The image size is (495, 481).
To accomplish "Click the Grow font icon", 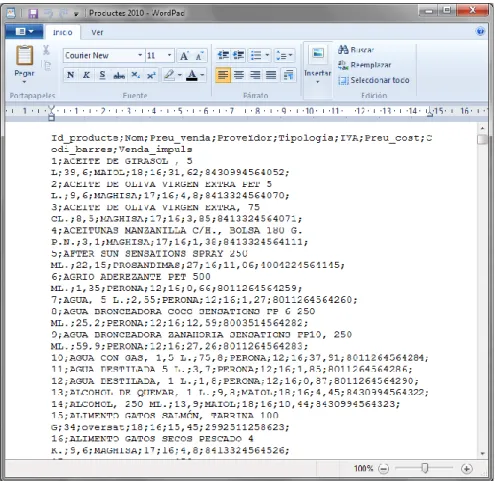I will (184, 56).
